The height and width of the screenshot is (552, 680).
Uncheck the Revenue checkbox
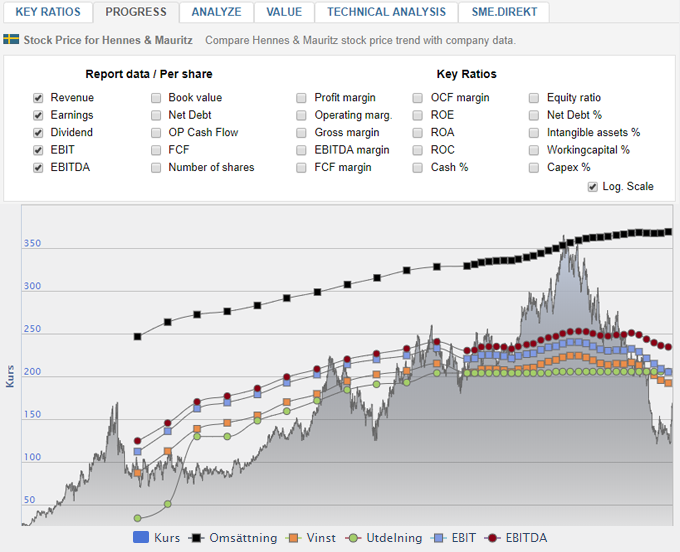38,98
